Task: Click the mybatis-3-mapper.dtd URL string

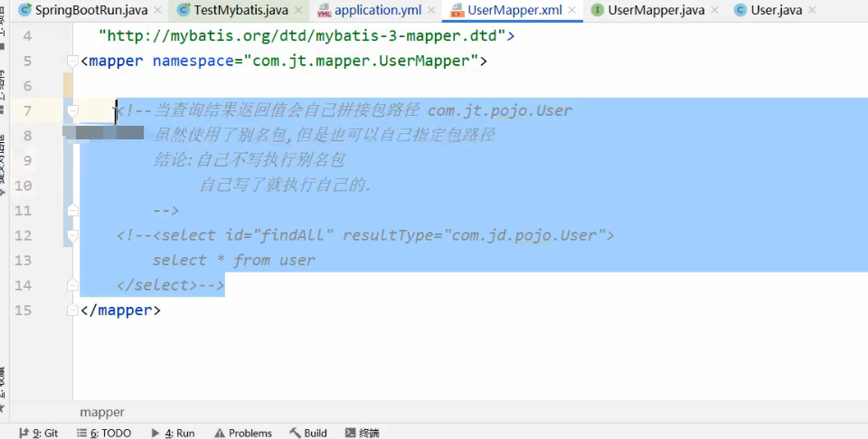Action: click(x=302, y=36)
